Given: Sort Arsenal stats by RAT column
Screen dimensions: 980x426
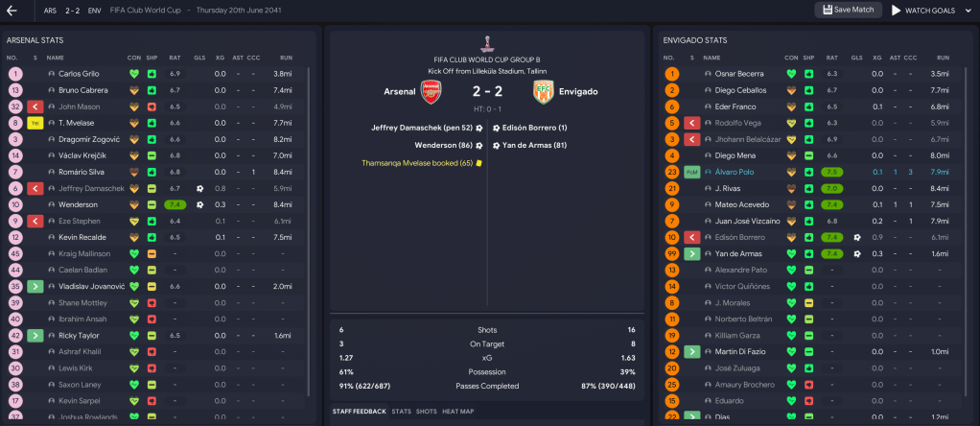Looking at the screenshot, I should point(175,58).
